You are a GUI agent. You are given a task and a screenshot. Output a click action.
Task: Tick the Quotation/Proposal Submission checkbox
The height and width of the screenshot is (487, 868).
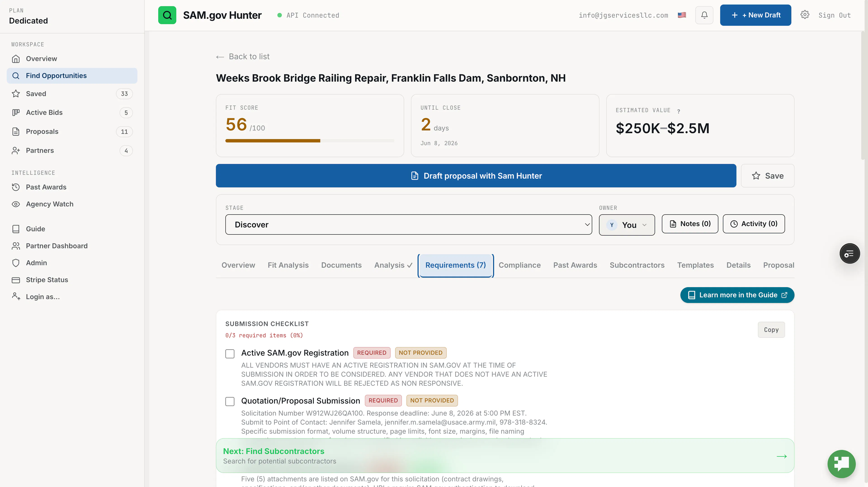click(x=230, y=401)
